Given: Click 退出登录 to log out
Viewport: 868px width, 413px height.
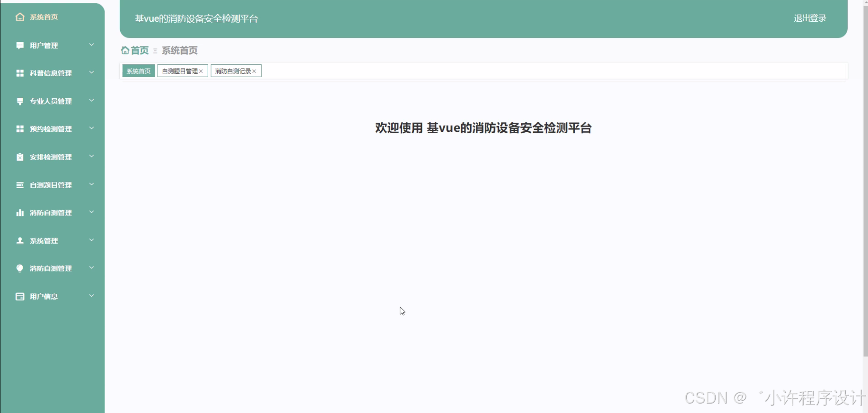Looking at the screenshot, I should pos(810,18).
